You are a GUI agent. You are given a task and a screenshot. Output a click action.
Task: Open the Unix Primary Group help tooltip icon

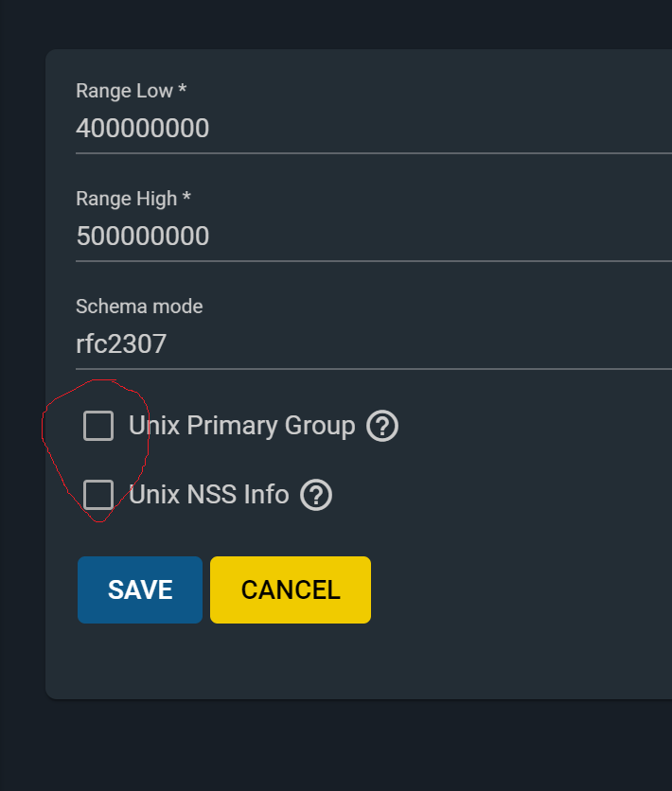[x=382, y=426]
